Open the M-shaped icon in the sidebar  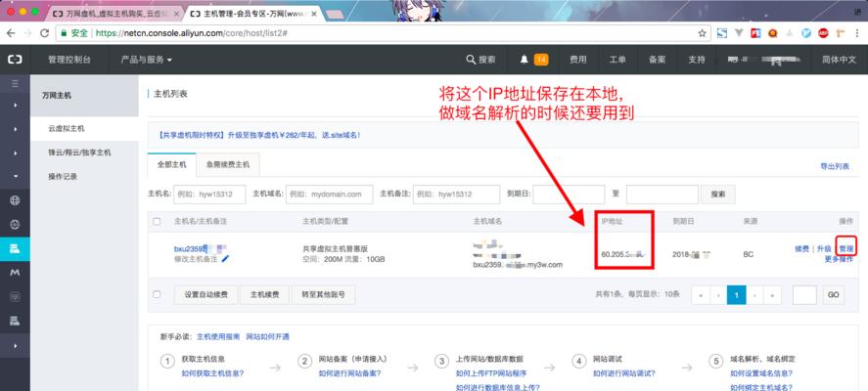15,273
